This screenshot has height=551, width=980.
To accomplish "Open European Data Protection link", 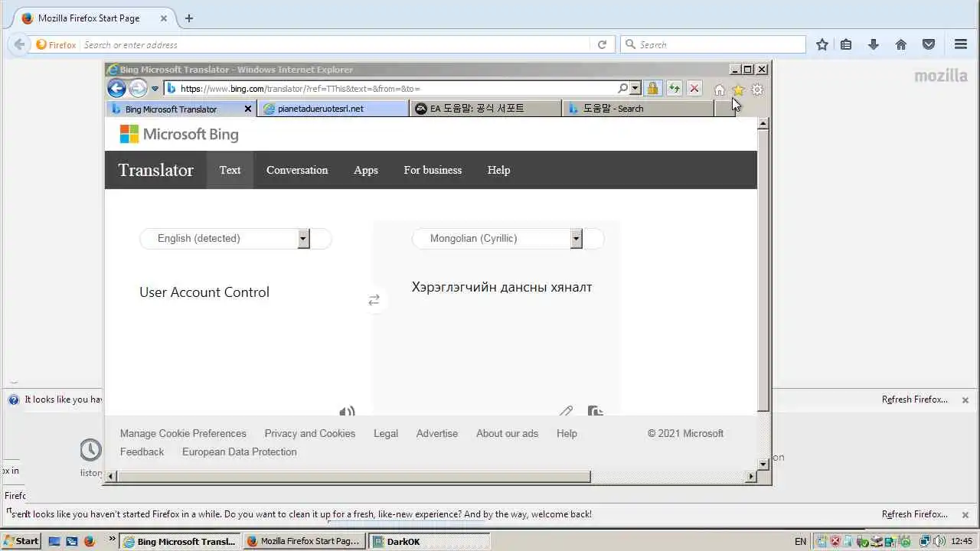I will (240, 452).
